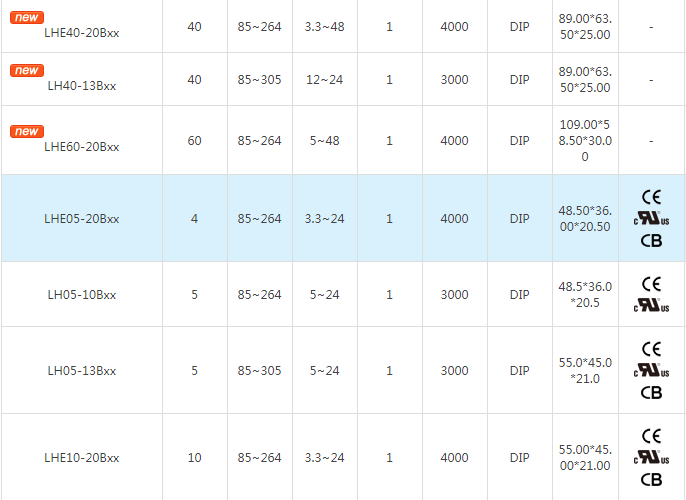Click the new badge beside LHE40-20Bxx
The width and height of the screenshot is (686, 500).
[x=27, y=17]
